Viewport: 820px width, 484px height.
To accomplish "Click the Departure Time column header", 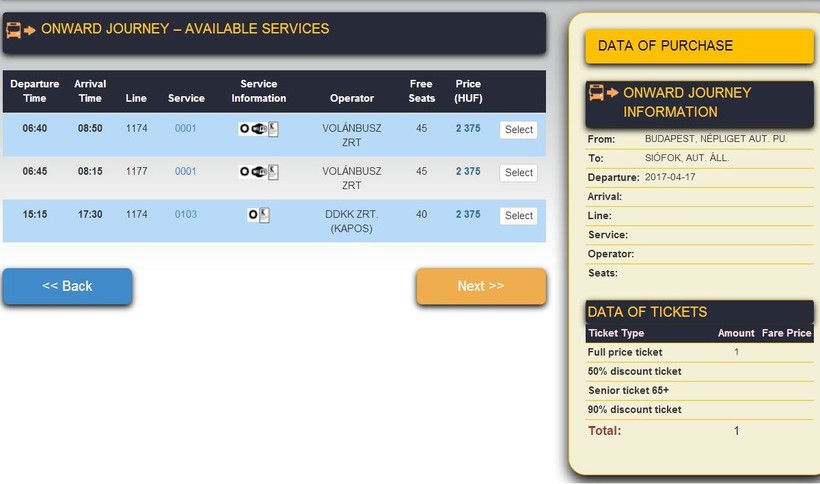I will [x=35, y=91].
